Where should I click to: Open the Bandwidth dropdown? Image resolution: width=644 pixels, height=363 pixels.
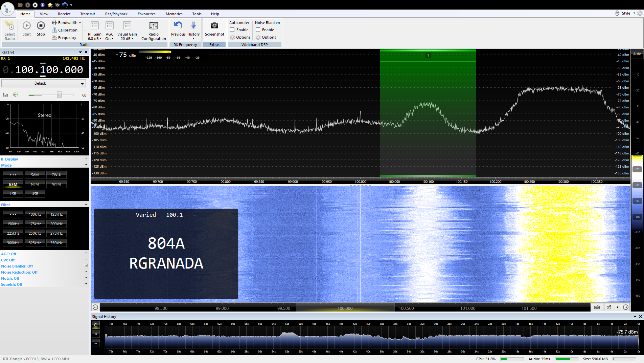[66, 23]
